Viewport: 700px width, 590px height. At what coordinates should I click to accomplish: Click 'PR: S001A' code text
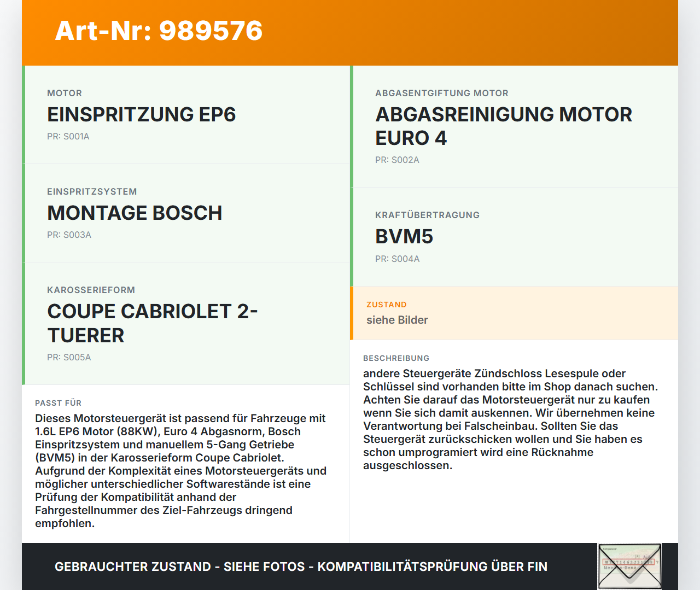[68, 136]
